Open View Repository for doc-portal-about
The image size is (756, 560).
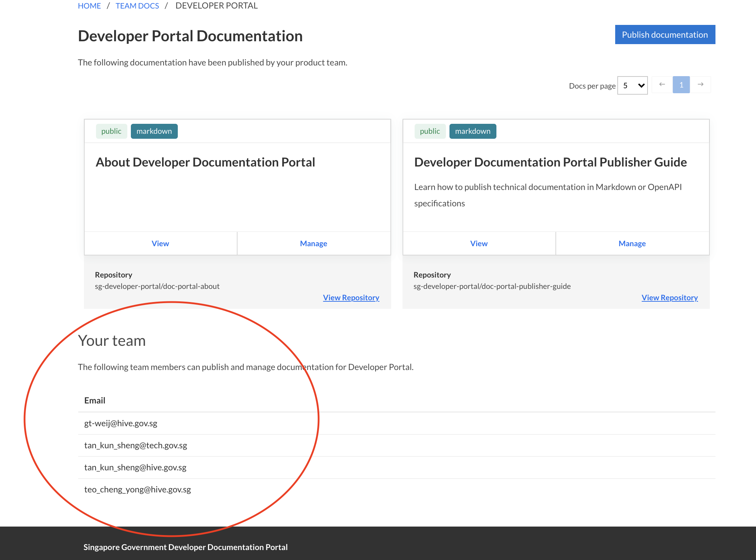(351, 297)
